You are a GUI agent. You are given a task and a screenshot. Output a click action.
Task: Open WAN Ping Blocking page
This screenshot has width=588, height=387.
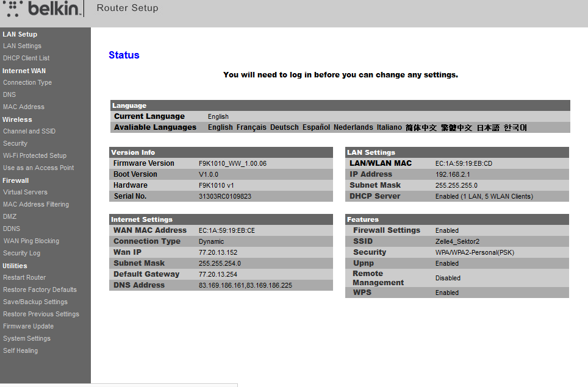[x=32, y=241]
